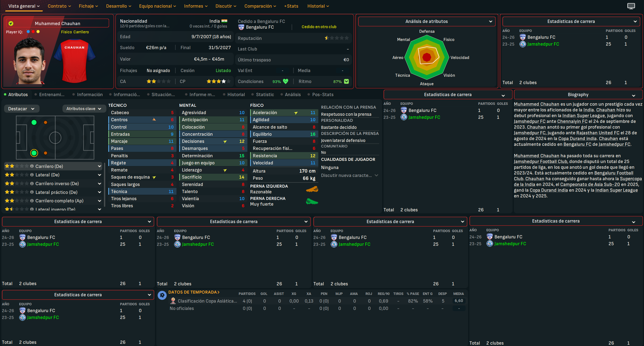Click the reputation star rating

coord(337,38)
